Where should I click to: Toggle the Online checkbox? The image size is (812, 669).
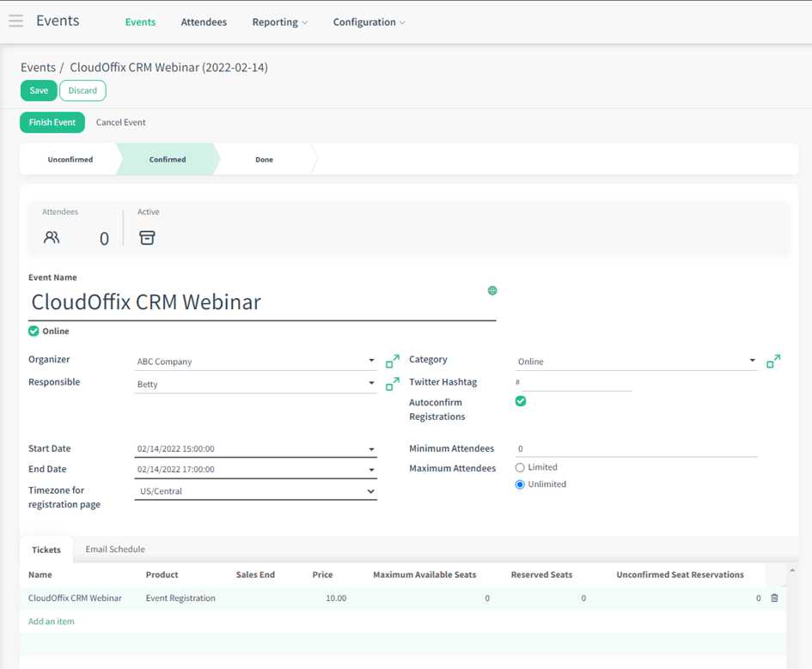(x=34, y=331)
